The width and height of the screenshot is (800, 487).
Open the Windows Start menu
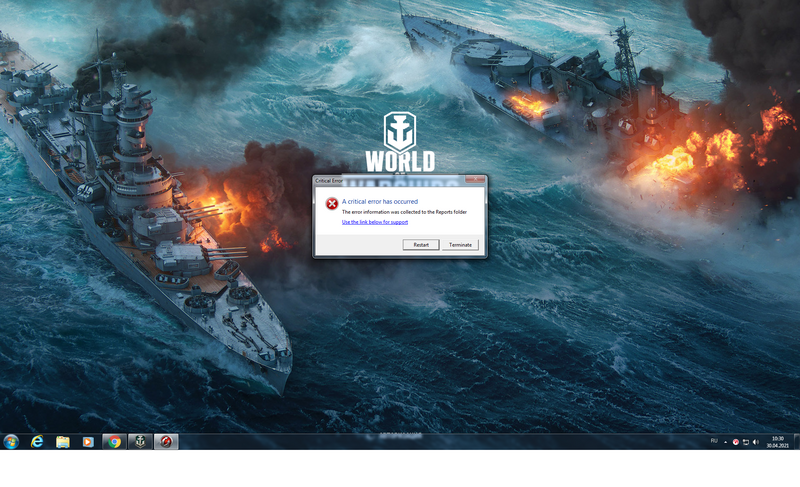click(11, 442)
